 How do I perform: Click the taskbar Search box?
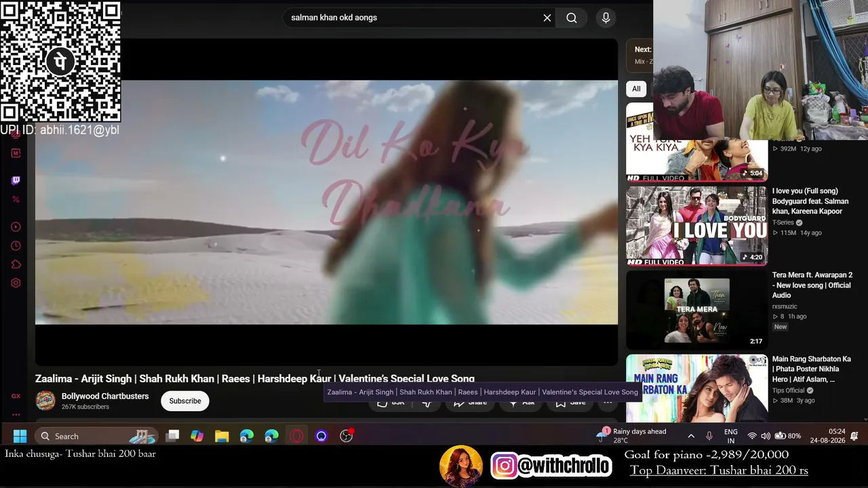(x=96, y=436)
